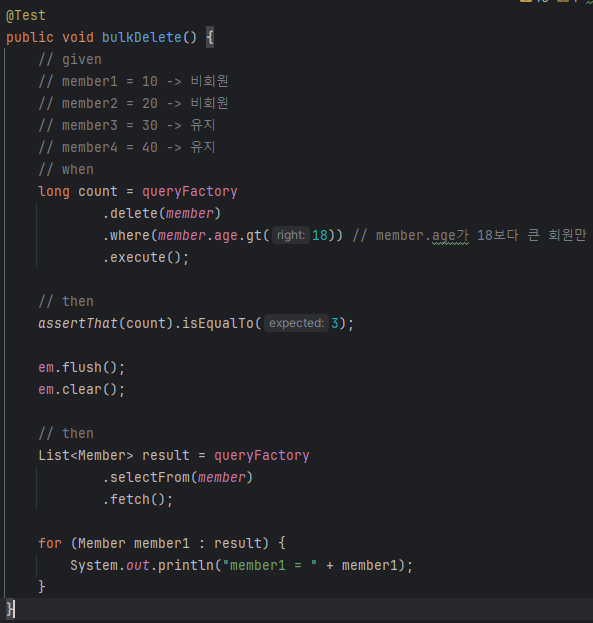
Task: Click the where method call
Action: (x=130, y=236)
